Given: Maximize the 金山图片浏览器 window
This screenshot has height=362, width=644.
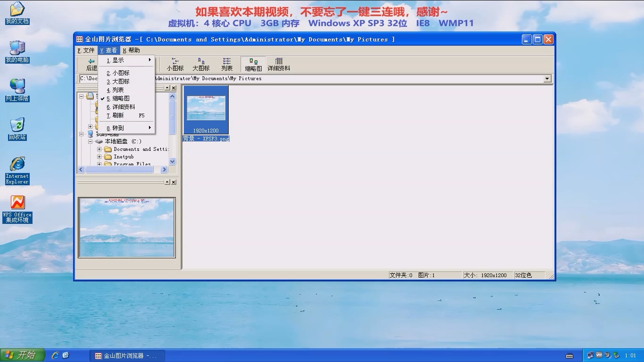Looking at the screenshot, I should click(x=537, y=40).
